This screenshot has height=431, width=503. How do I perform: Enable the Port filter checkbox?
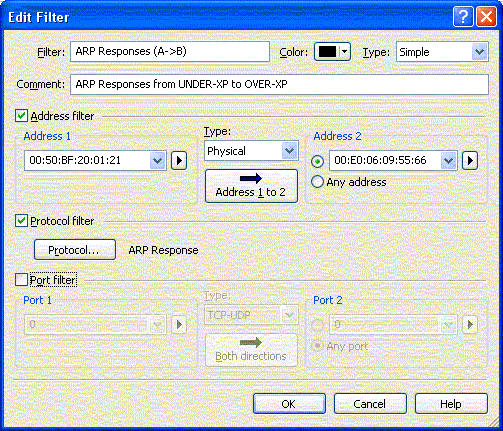pos(21,280)
